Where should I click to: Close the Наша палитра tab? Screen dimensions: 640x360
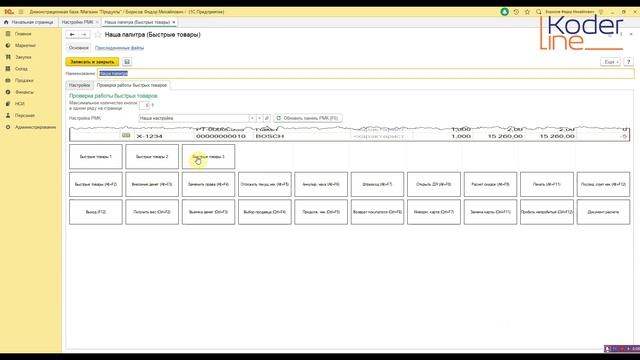coord(174,22)
